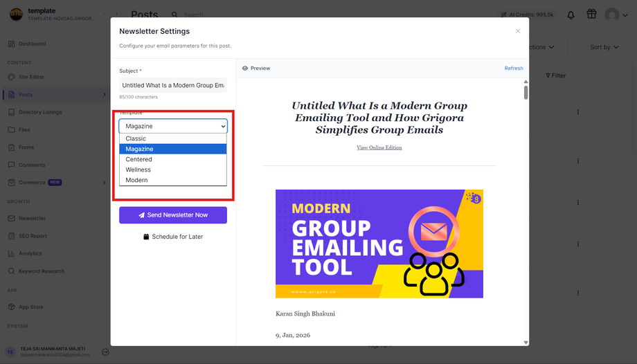Click the Filter button
Image resolution: width=637 pixels, height=364 pixels.
pyautogui.click(x=555, y=75)
